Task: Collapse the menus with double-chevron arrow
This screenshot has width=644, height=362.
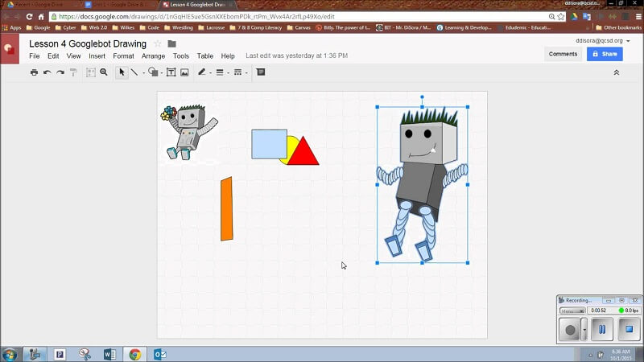Action: point(617,72)
